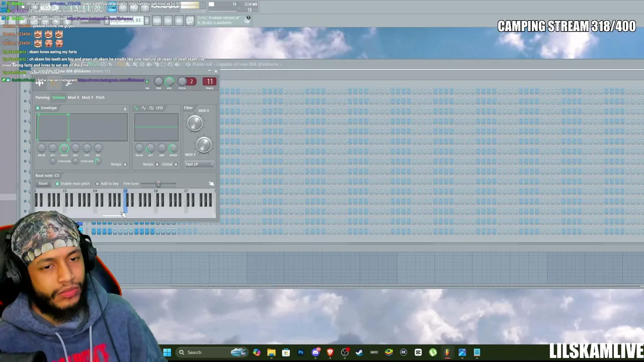Viewport: 644px width, 362px height.
Task: Expand the Envelope options arrow
Action: click(x=125, y=109)
